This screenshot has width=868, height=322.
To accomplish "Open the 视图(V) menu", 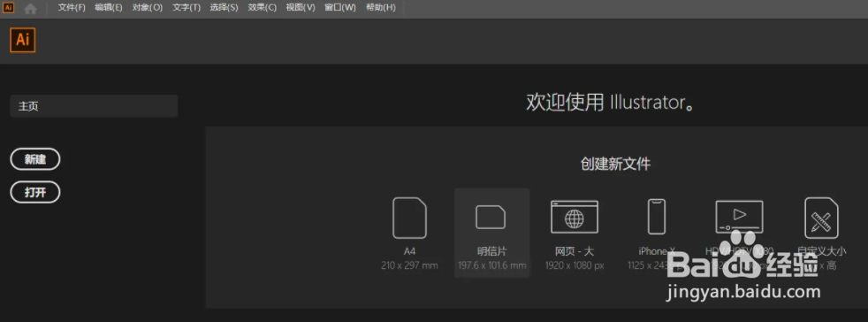I will (x=301, y=8).
